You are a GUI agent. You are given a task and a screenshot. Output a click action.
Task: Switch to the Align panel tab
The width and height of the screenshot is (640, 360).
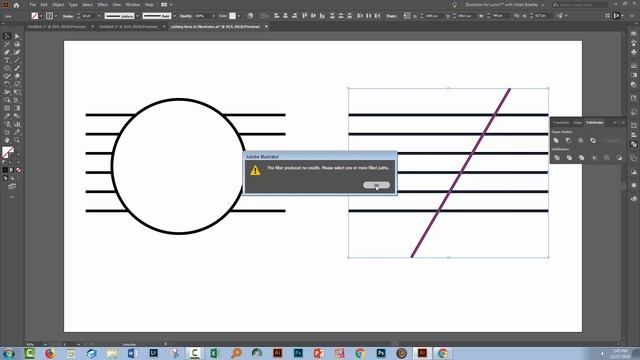click(x=578, y=122)
